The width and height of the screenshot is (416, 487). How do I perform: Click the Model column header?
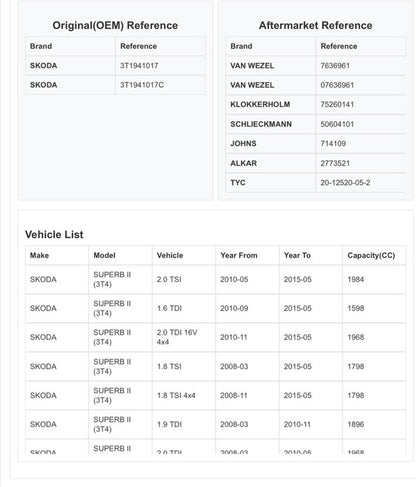coord(104,255)
